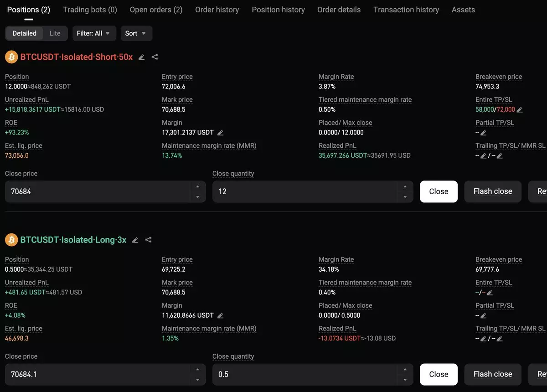The width and height of the screenshot is (547, 392).
Task: Open the Trading bots (0) tab
Action: 90,10
